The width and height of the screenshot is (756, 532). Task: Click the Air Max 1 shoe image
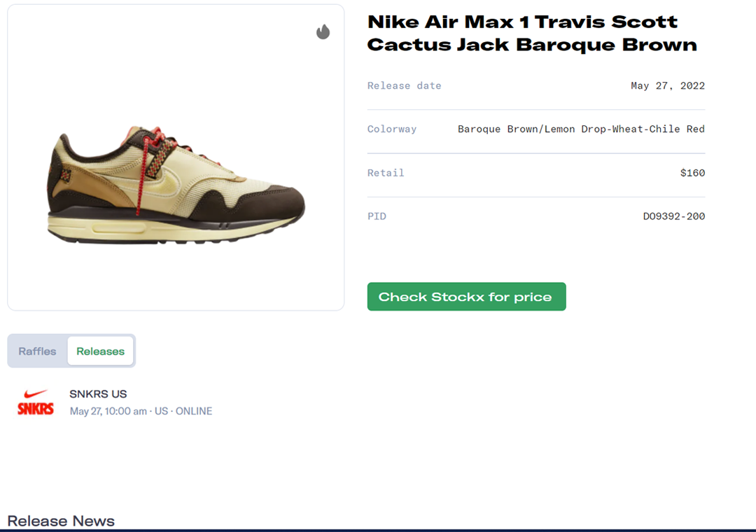(176, 185)
